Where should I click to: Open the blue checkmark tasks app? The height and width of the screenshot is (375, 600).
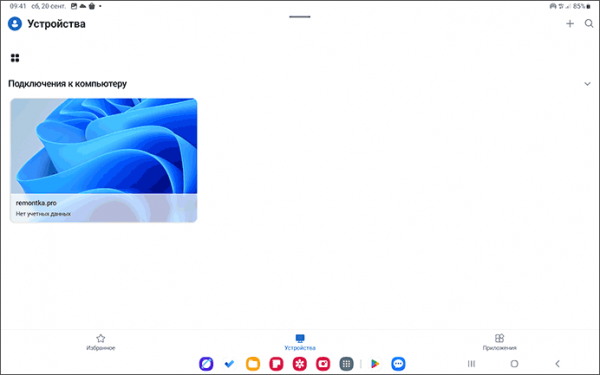pyautogui.click(x=230, y=364)
